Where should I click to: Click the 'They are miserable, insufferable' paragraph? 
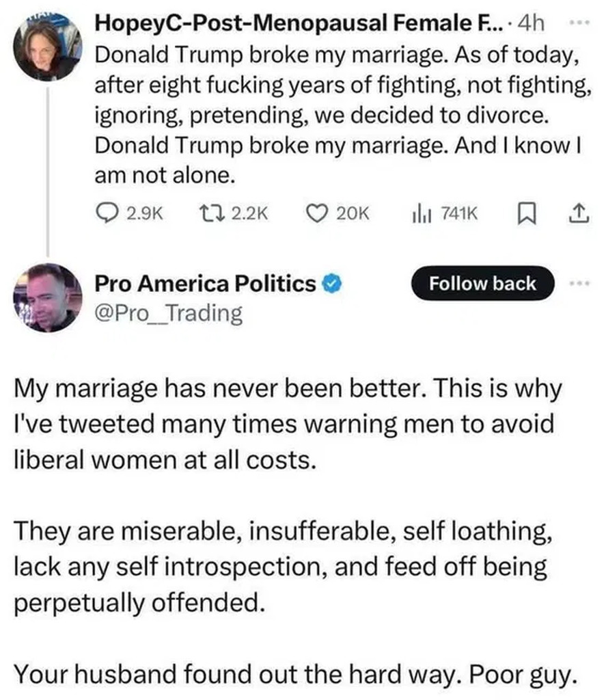pyautogui.click(x=280, y=567)
